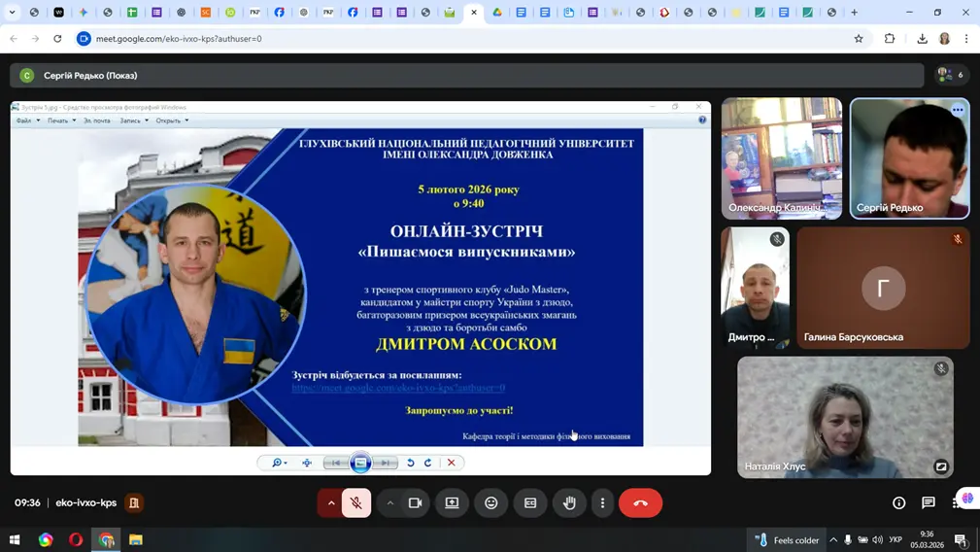Screen dimensions: 980x552
Task: Show the participants list with 6 people
Action: click(x=949, y=75)
